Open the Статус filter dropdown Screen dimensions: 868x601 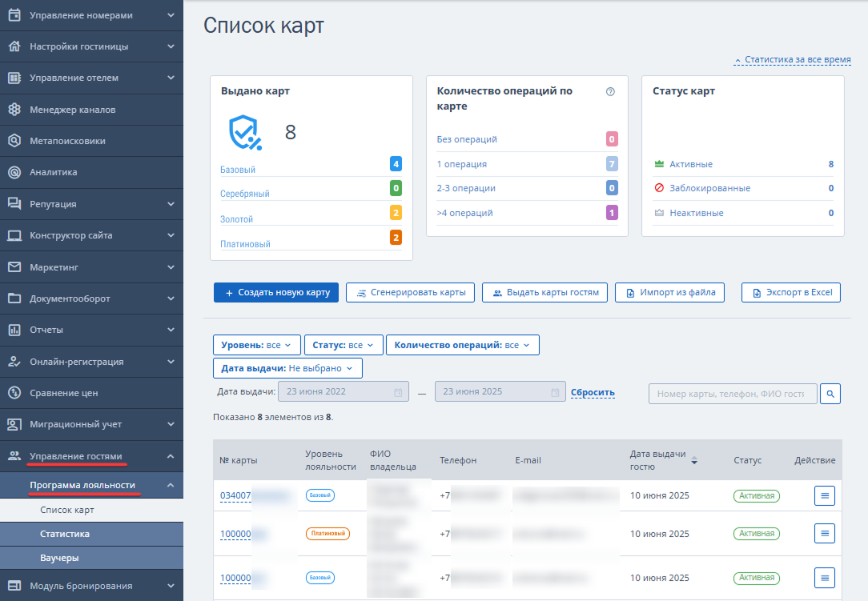click(x=344, y=345)
